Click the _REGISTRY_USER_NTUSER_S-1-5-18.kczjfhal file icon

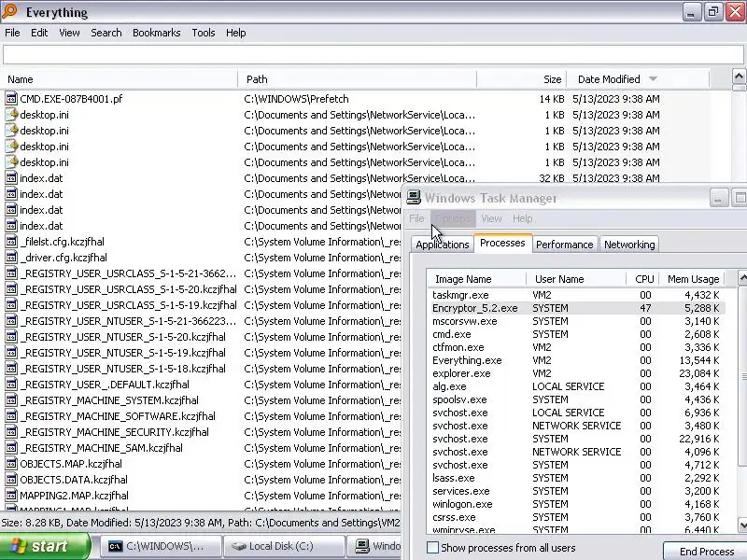point(11,369)
